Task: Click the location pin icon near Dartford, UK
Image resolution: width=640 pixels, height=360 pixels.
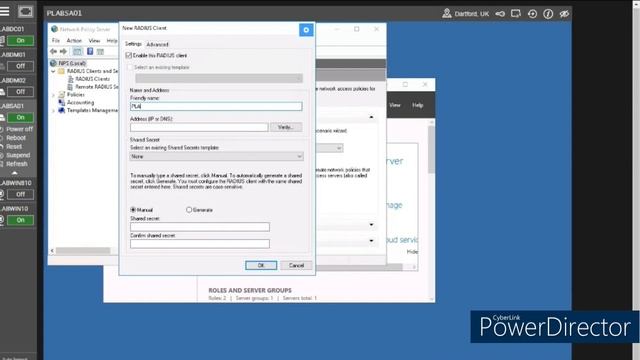Action: (x=447, y=13)
